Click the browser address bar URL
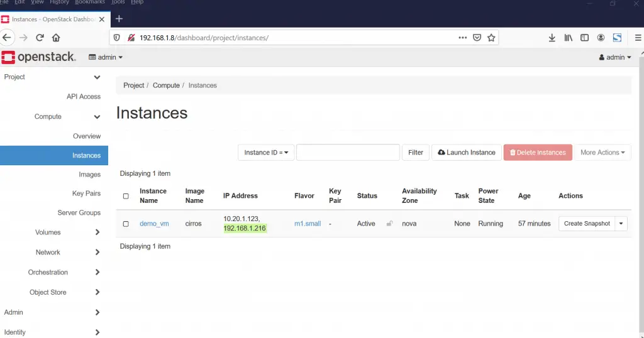Image resolution: width=644 pixels, height=338 pixels. click(x=204, y=38)
